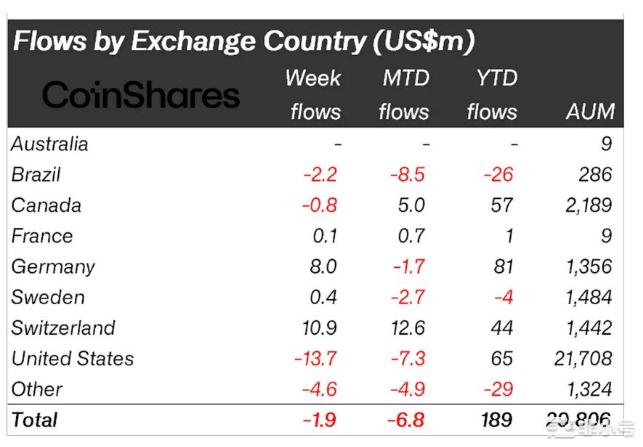Select the Brazil row label

36,175
